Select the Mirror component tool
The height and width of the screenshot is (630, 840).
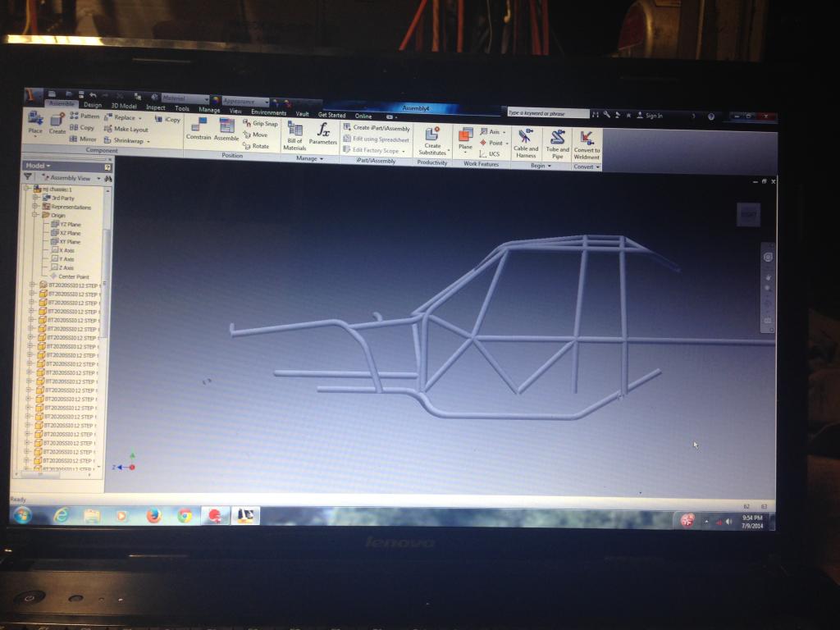click(83, 139)
